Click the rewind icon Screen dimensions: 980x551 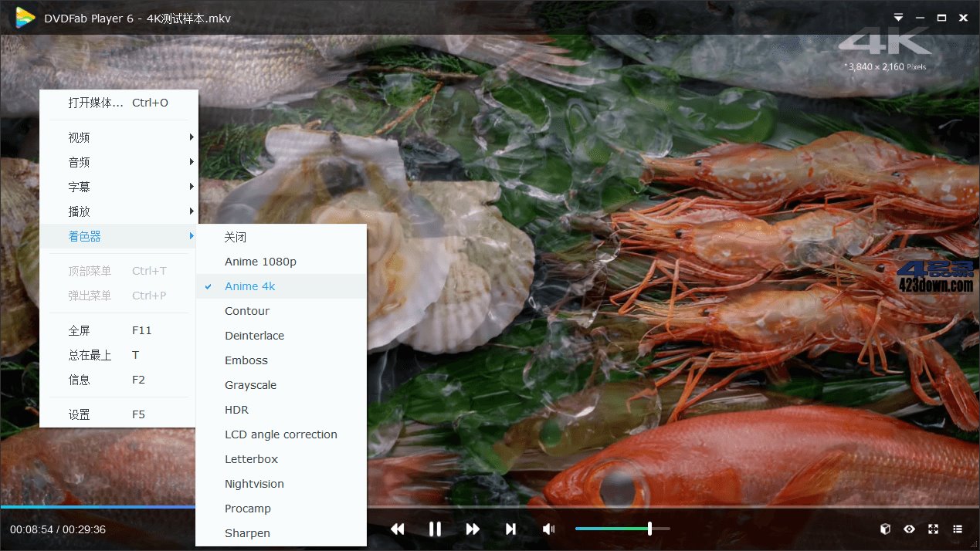tap(397, 529)
